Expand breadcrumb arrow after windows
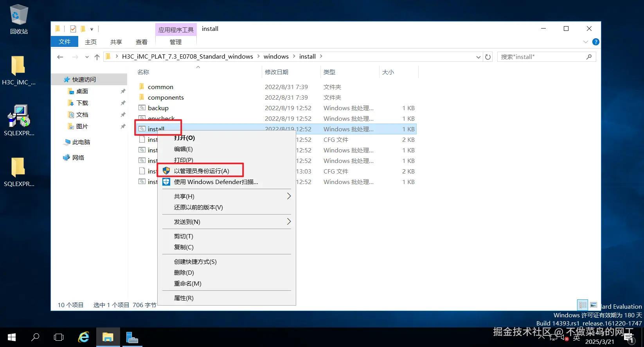 pos(294,56)
